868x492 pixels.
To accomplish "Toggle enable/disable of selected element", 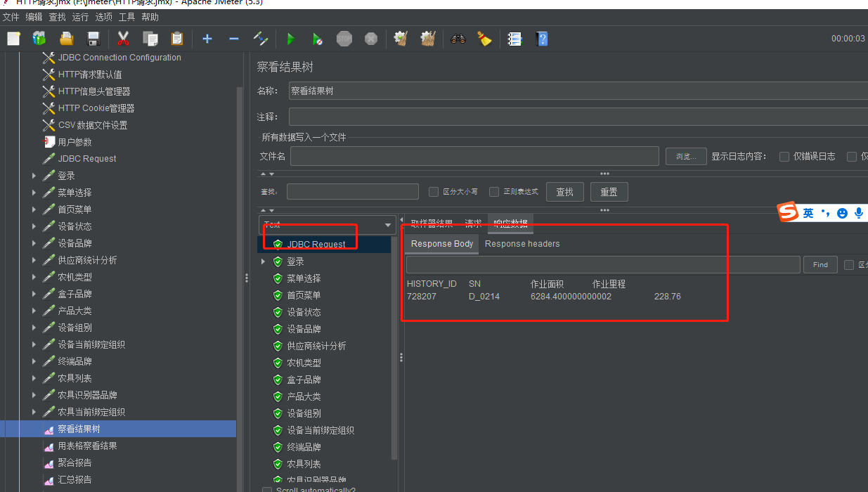I will click(x=261, y=39).
